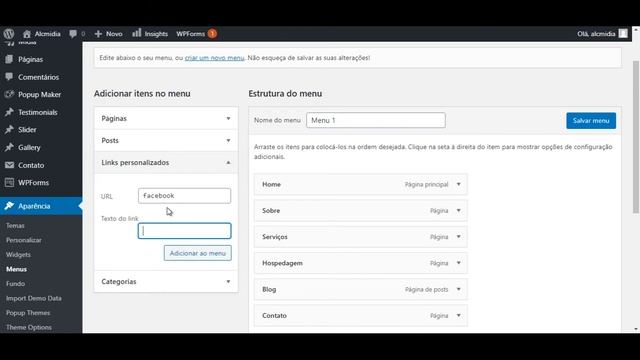640x360 pixels.
Task: Open Fundo submenu item
Action: point(16,284)
